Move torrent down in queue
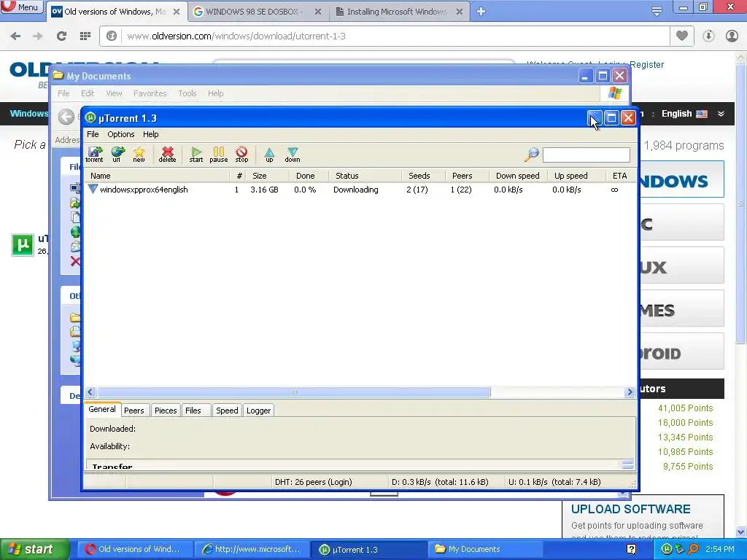This screenshot has height=560, width=747. point(293,155)
